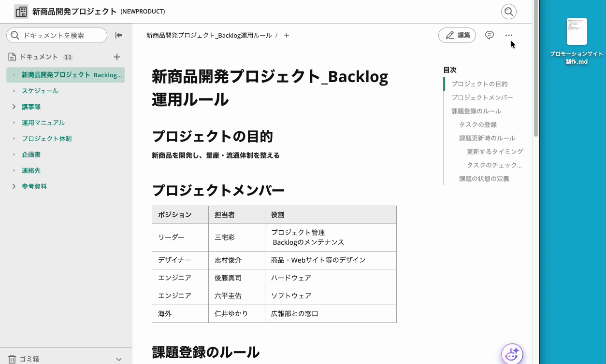Open the ゴミ箱 trash section
This screenshot has height=364, width=606.
tap(29, 358)
